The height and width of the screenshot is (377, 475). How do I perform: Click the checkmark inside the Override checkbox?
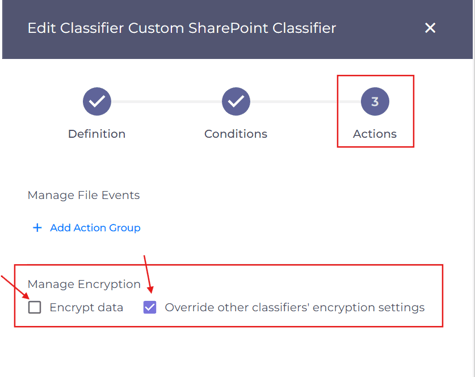point(150,307)
